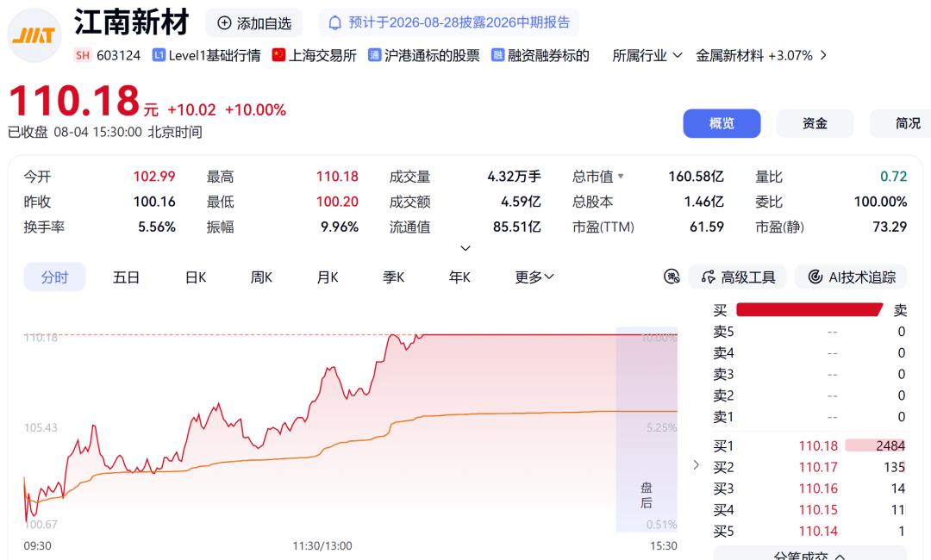Click the SH exchange badge

click(83, 55)
